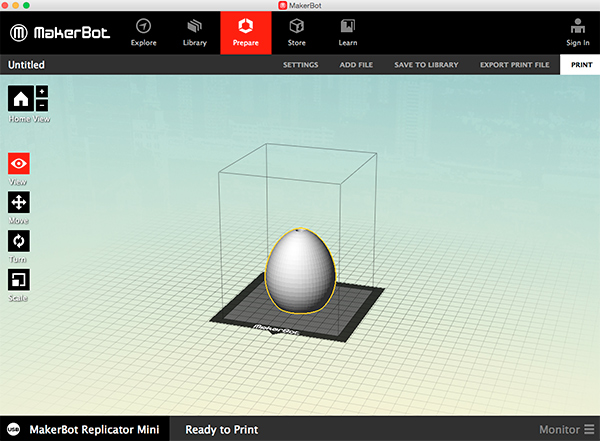Click SAVE TO LIBRARY

(426, 65)
